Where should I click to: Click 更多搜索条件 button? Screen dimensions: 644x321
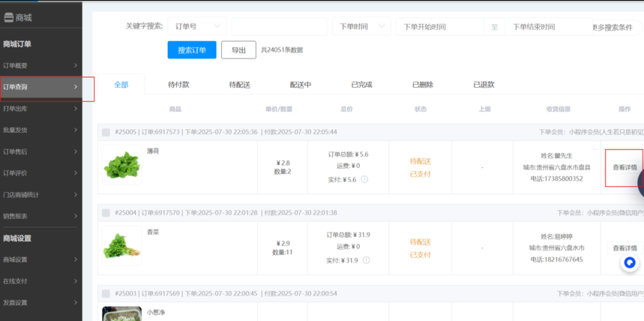pyautogui.click(x=617, y=28)
